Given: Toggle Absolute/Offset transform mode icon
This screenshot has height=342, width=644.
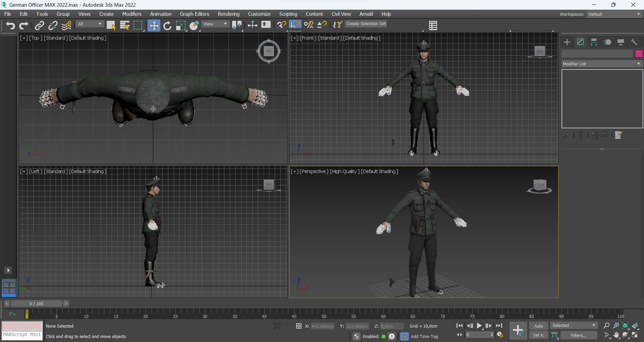Looking at the screenshot, I should (x=299, y=326).
